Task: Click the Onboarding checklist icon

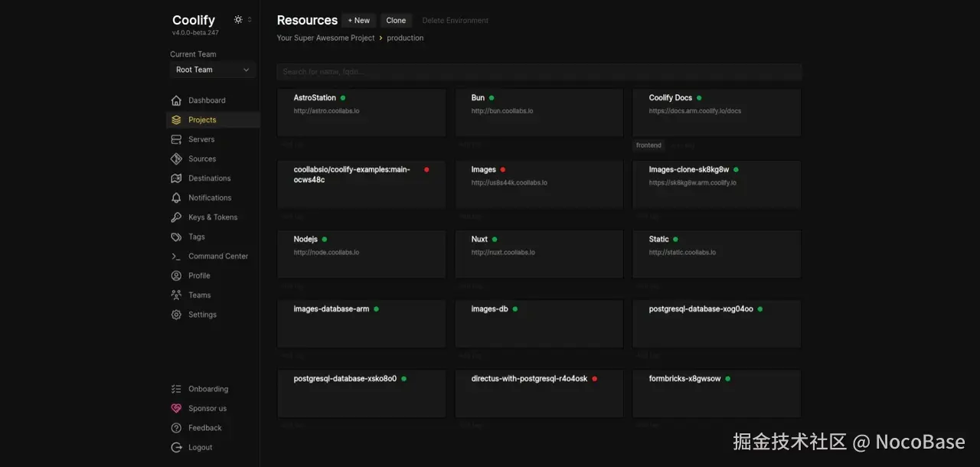Action: click(x=176, y=389)
